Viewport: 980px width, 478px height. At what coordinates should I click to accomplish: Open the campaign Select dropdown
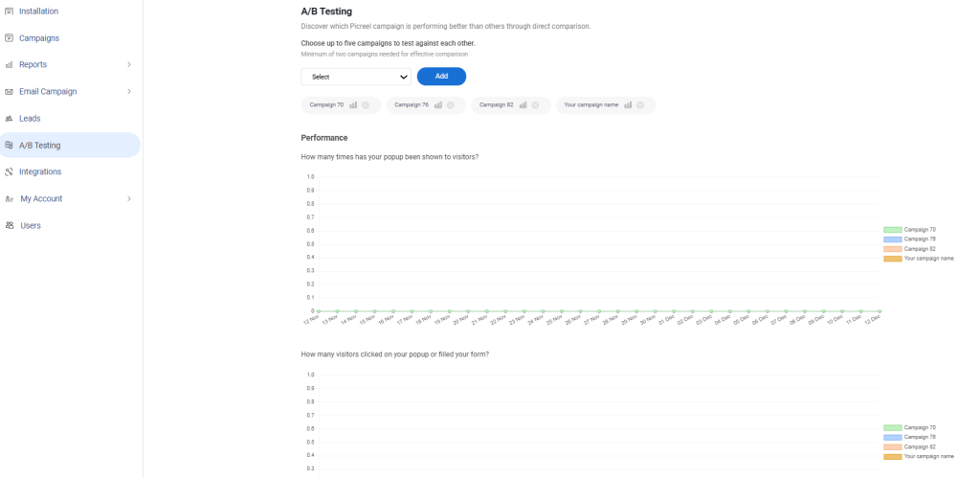point(356,77)
